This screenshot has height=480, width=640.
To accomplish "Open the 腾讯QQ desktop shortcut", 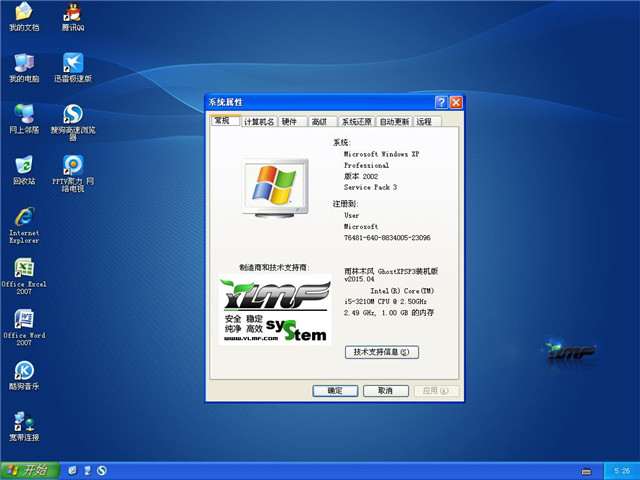I will pos(73,16).
